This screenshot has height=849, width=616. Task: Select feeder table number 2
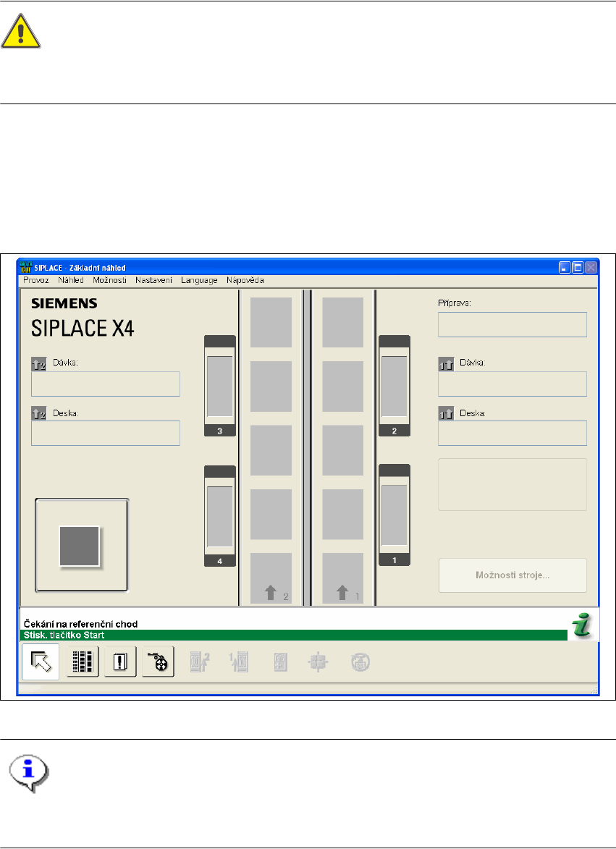394,386
